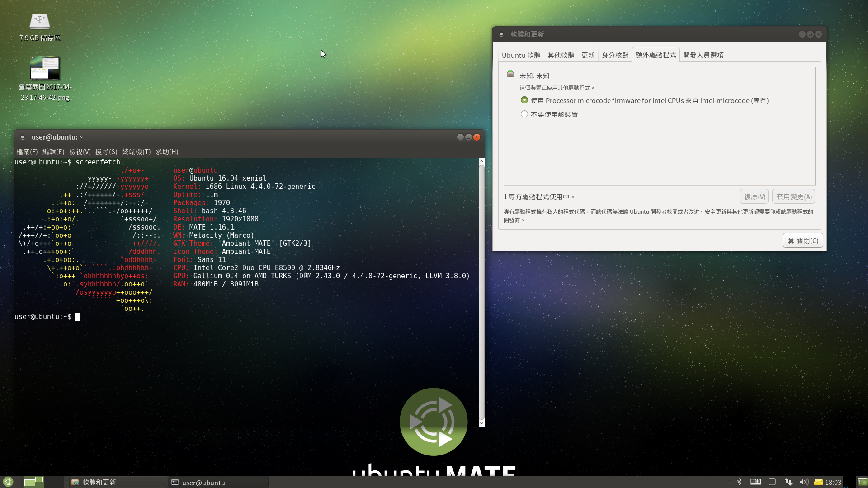Click the 'DE: MATE 1.16.1' line

click(x=203, y=227)
